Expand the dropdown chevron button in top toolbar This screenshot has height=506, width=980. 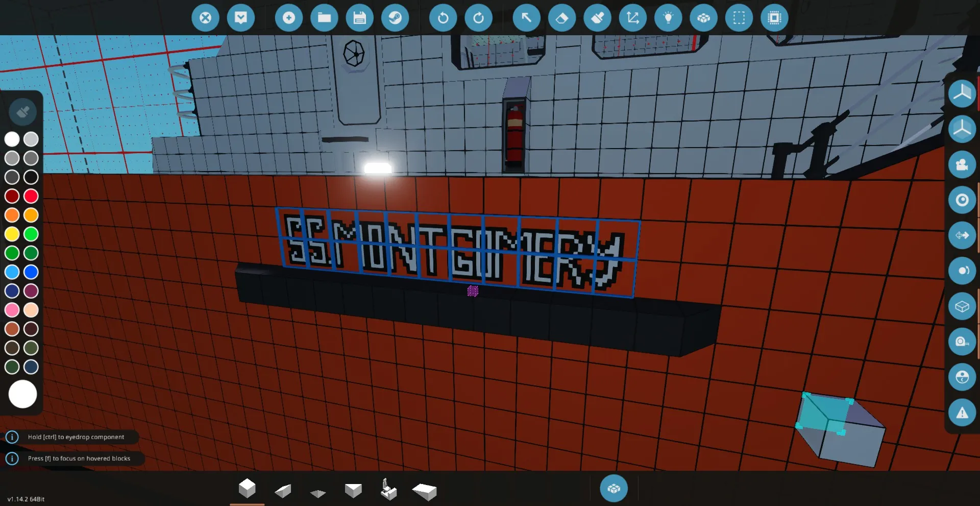(x=240, y=18)
